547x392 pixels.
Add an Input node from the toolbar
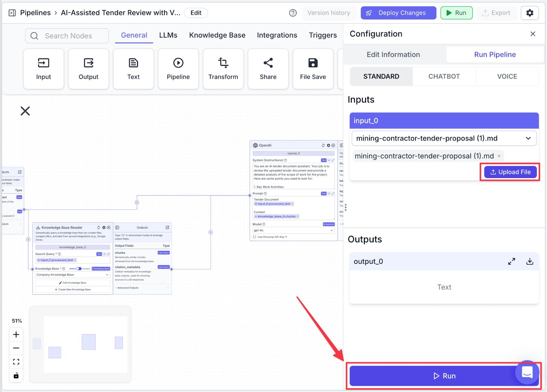(43, 69)
